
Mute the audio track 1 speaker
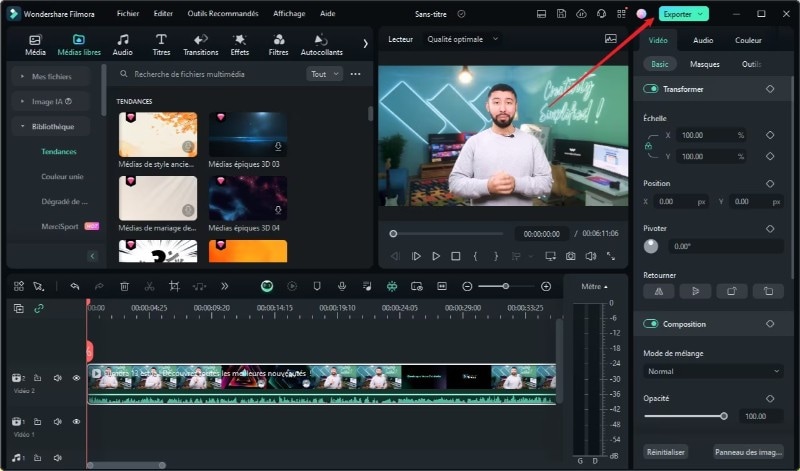(57, 458)
